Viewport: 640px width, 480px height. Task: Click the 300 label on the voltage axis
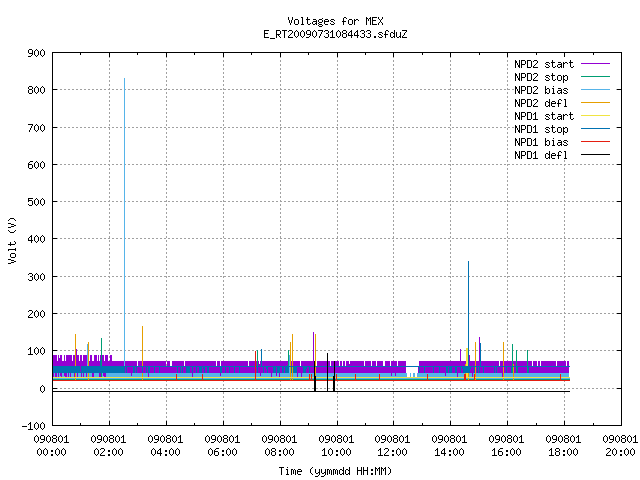(x=36, y=277)
